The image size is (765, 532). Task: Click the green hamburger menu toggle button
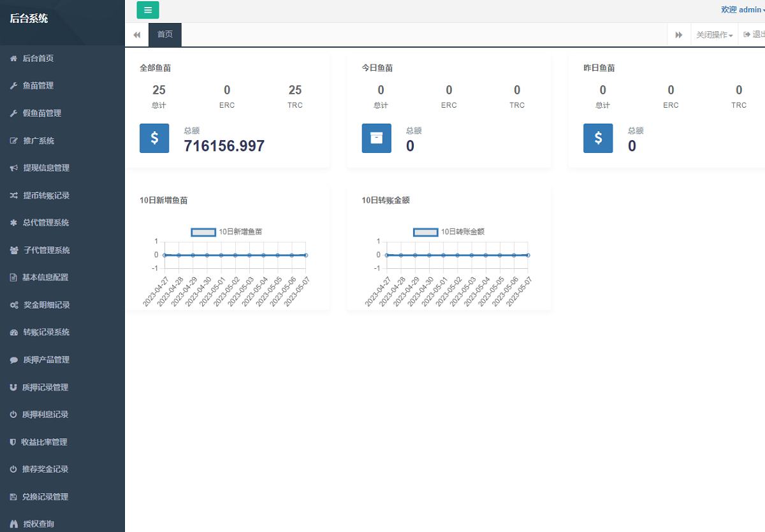click(x=148, y=10)
